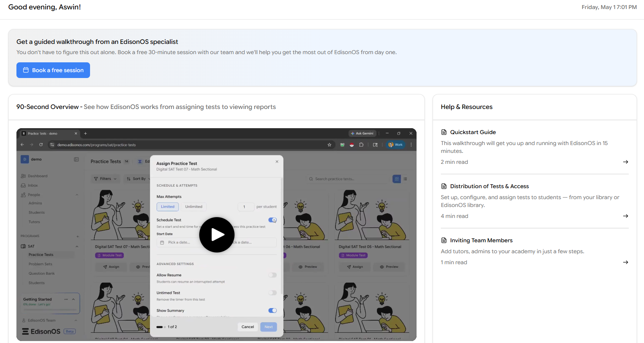In the video preview, click Preview under Test 05
Image resolution: width=644 pixels, height=343 pixels.
coord(389,267)
